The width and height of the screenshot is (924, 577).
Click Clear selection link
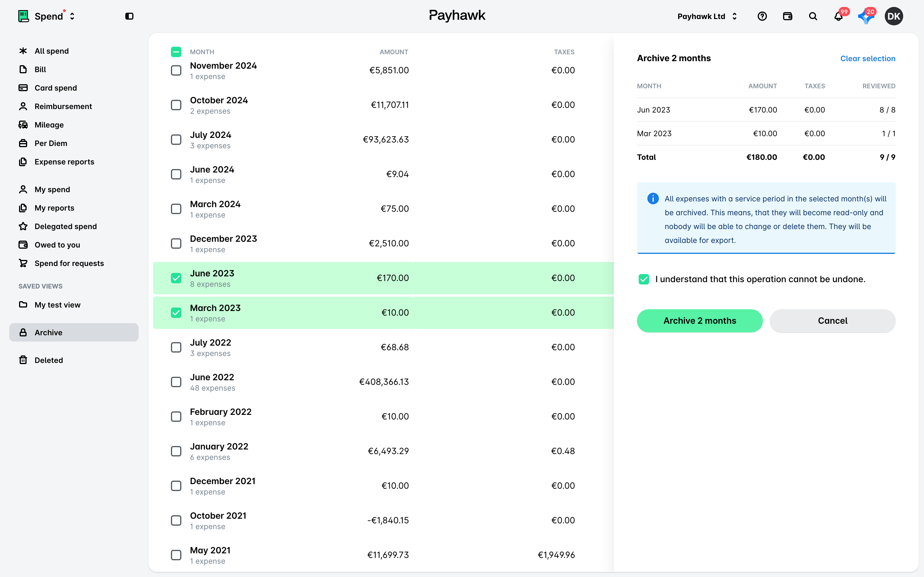(867, 58)
